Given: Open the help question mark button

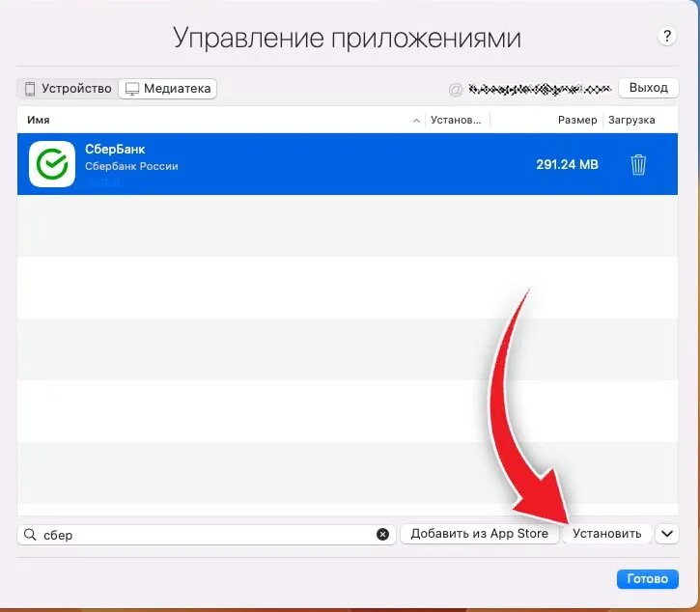Looking at the screenshot, I should (666, 36).
